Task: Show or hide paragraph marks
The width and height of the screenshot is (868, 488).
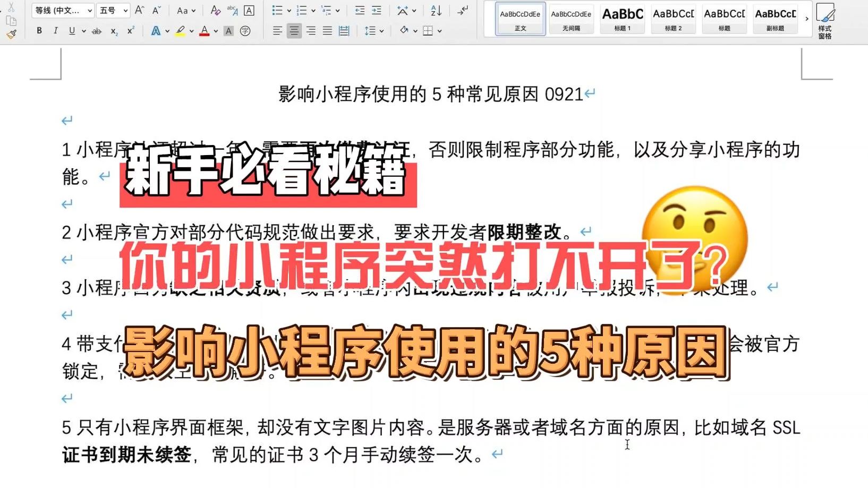Action: pos(463,10)
